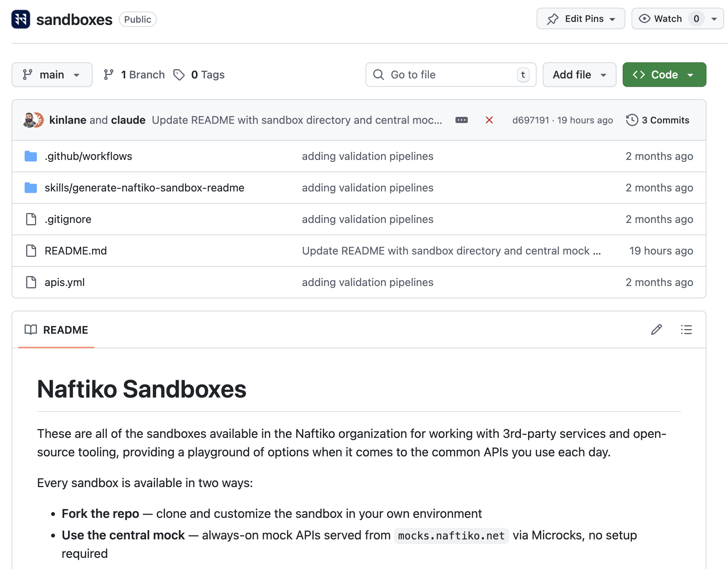Open the commit message on the README.md row
This screenshot has width=728, height=569.
click(451, 251)
